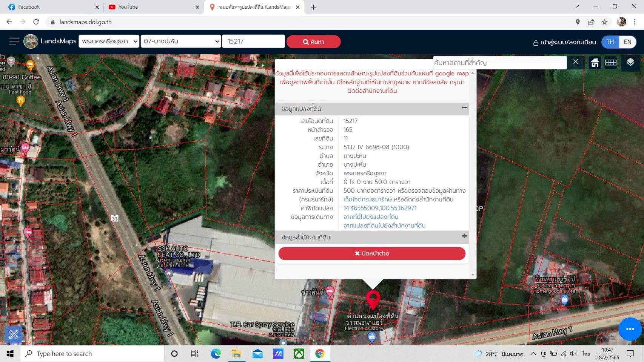This screenshot has height=362, width=644.
Task: Click parcel coordinates link 14.46555009,100.55362971
Action: 380,208
